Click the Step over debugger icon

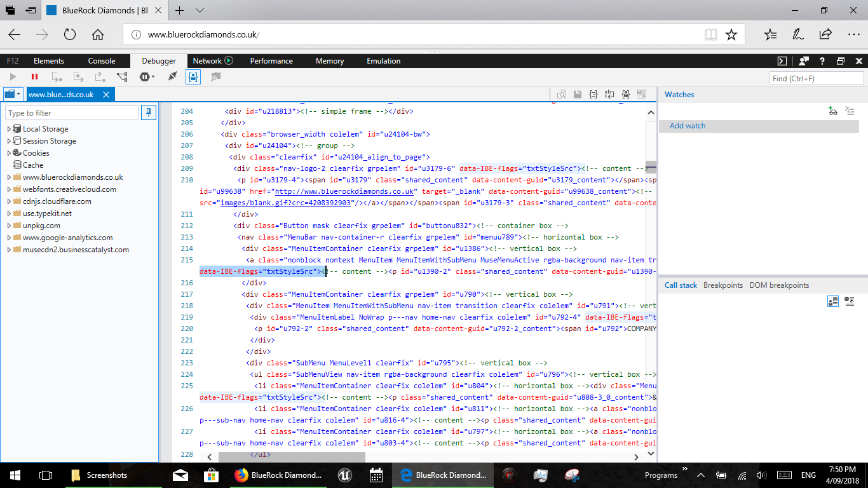point(79,76)
